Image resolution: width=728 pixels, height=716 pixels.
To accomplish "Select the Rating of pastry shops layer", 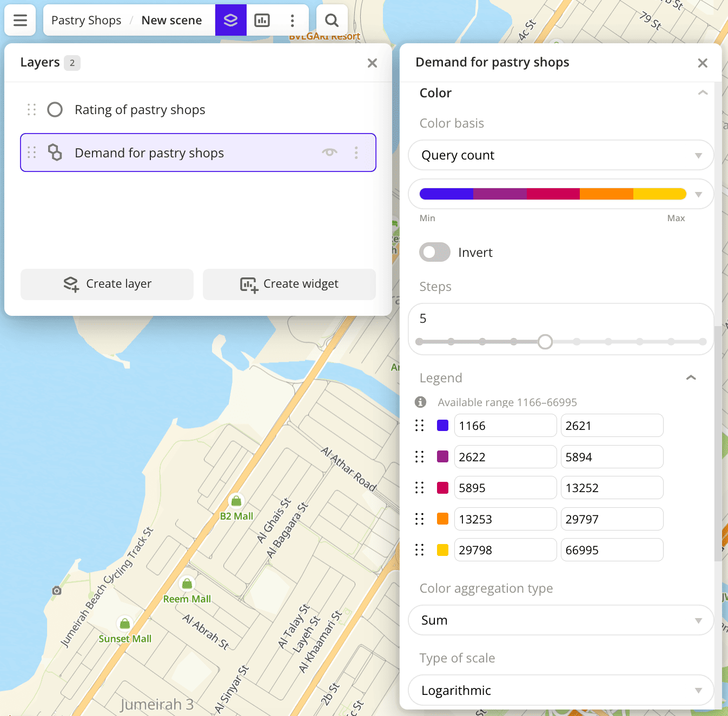I will tap(140, 110).
